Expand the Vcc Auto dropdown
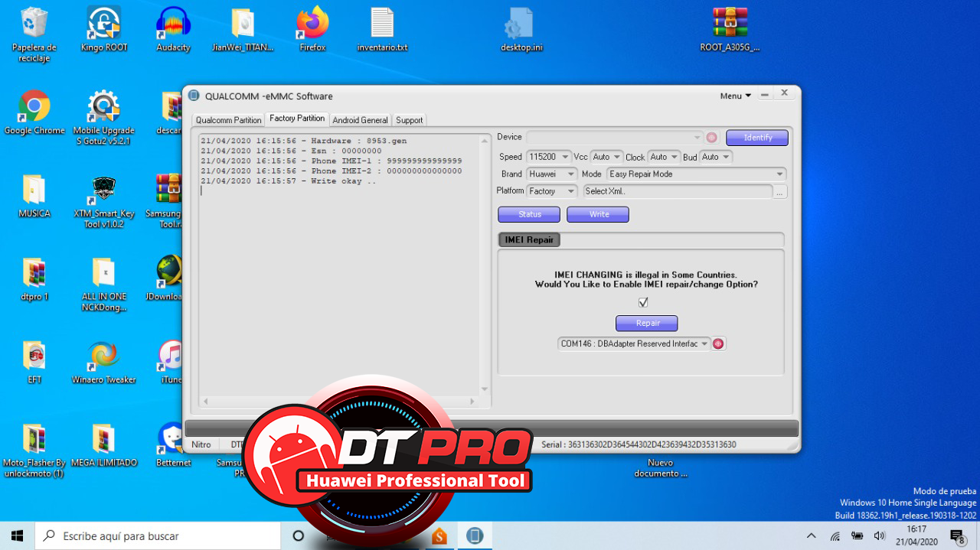 (607, 157)
